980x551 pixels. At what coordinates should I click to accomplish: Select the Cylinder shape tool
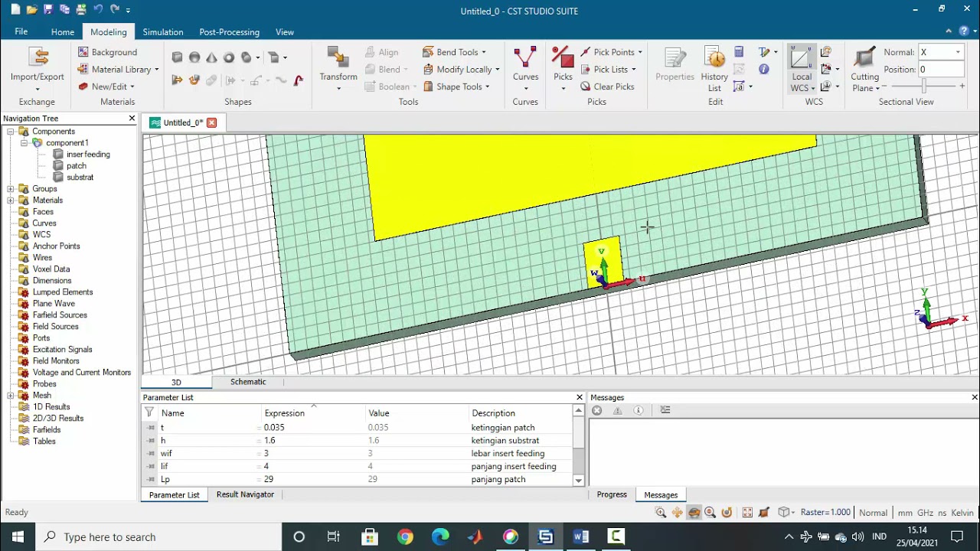tap(246, 57)
